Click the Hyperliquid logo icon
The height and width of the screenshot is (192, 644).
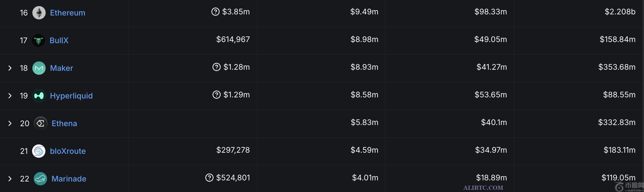coord(39,96)
